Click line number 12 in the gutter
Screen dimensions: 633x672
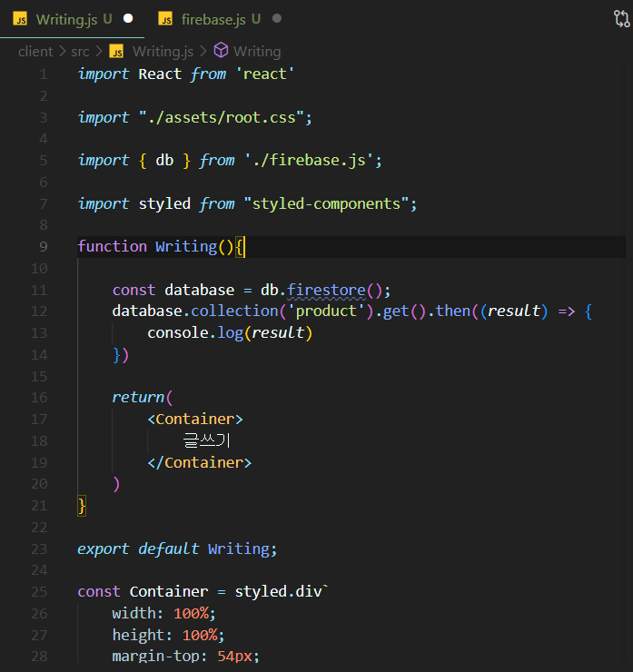coord(39,311)
